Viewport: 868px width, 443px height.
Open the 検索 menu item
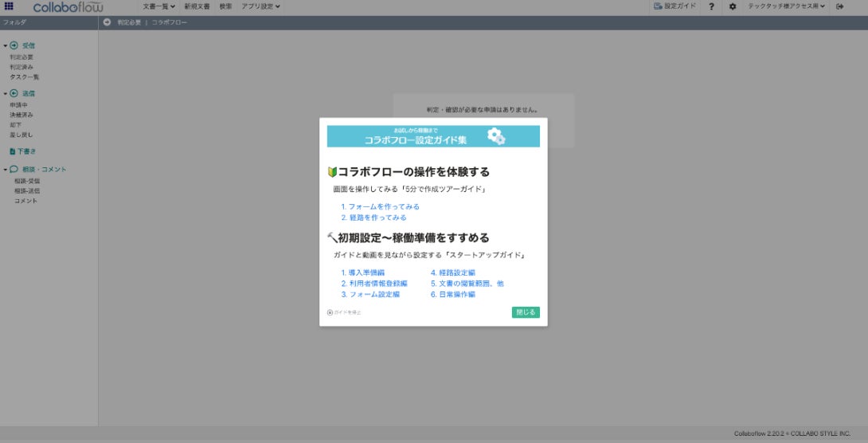click(x=226, y=6)
